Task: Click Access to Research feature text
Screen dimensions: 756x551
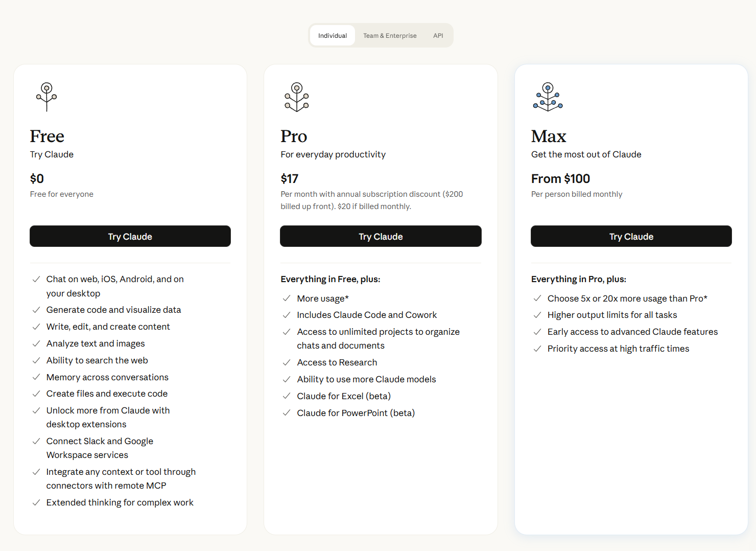Action: pyautogui.click(x=337, y=362)
